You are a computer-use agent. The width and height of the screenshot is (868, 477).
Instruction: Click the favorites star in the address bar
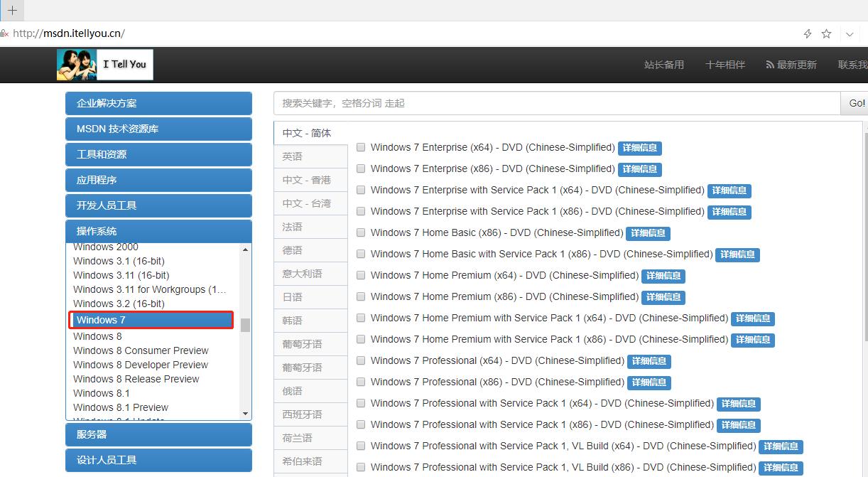[x=825, y=33]
